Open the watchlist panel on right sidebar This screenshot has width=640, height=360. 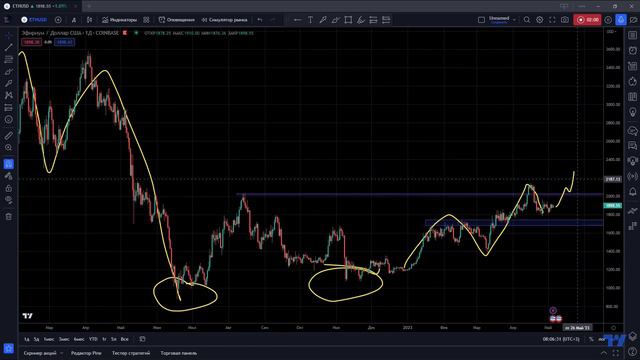tap(633, 36)
